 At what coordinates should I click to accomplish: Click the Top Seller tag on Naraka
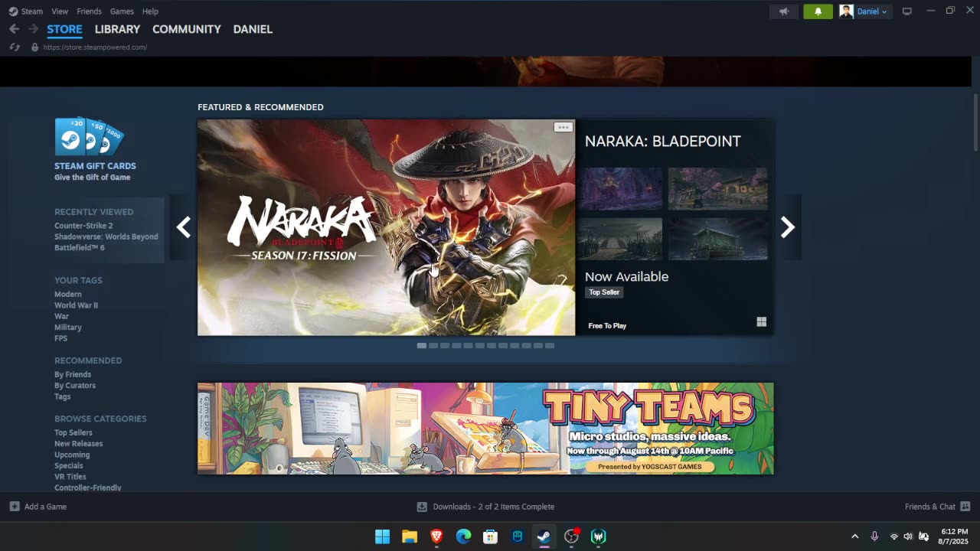604,292
